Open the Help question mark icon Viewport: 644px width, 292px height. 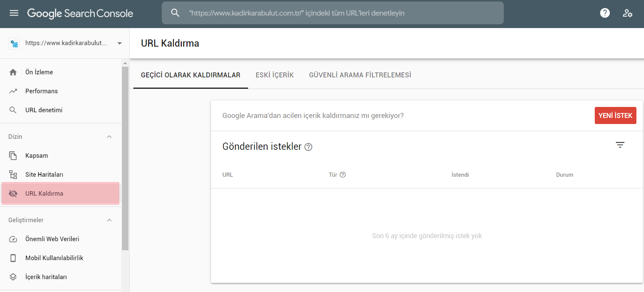605,13
